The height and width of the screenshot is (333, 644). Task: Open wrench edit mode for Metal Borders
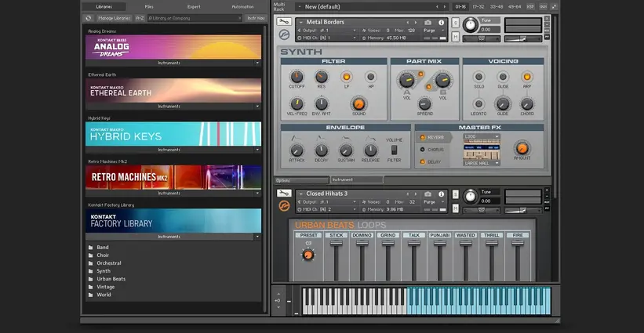tap(284, 22)
